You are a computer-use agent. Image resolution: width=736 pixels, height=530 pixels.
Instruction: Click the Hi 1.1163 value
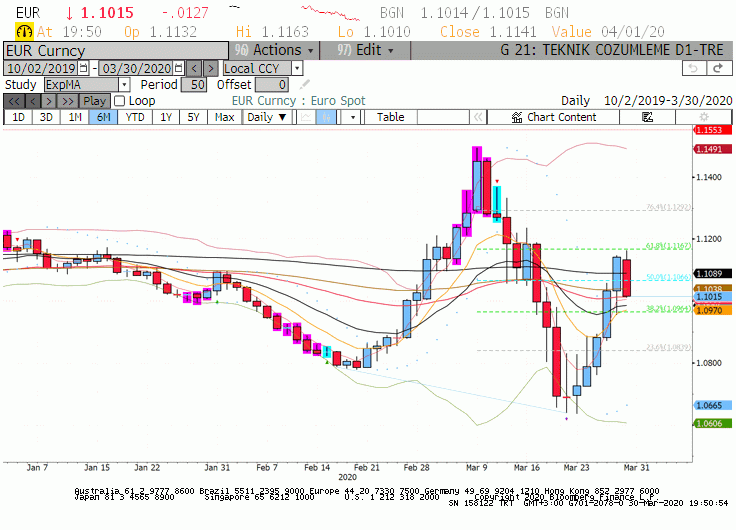coord(285,31)
